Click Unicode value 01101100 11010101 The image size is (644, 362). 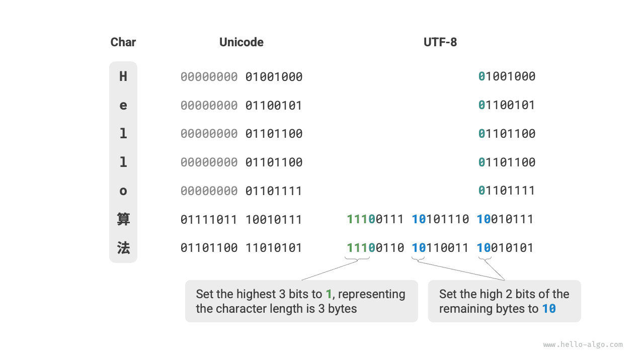pyautogui.click(x=242, y=248)
